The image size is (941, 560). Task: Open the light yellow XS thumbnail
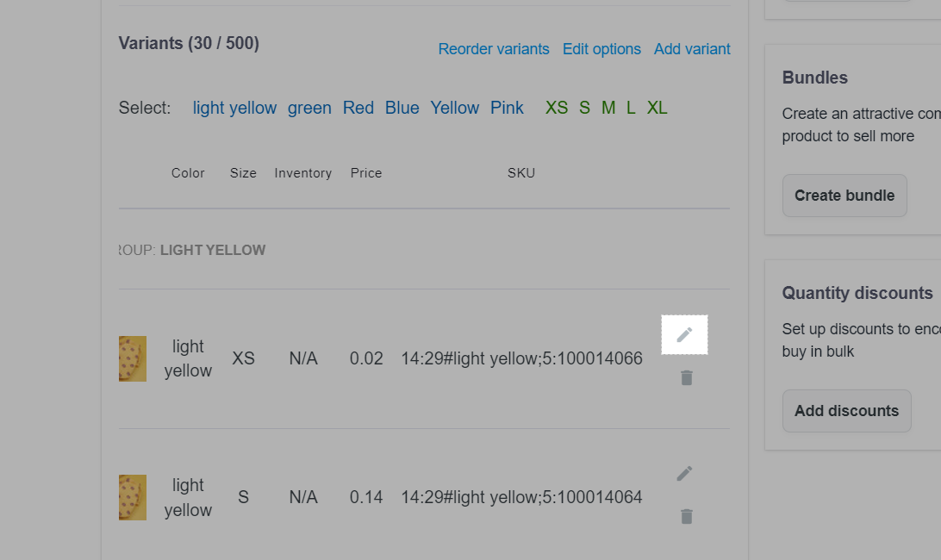point(133,358)
